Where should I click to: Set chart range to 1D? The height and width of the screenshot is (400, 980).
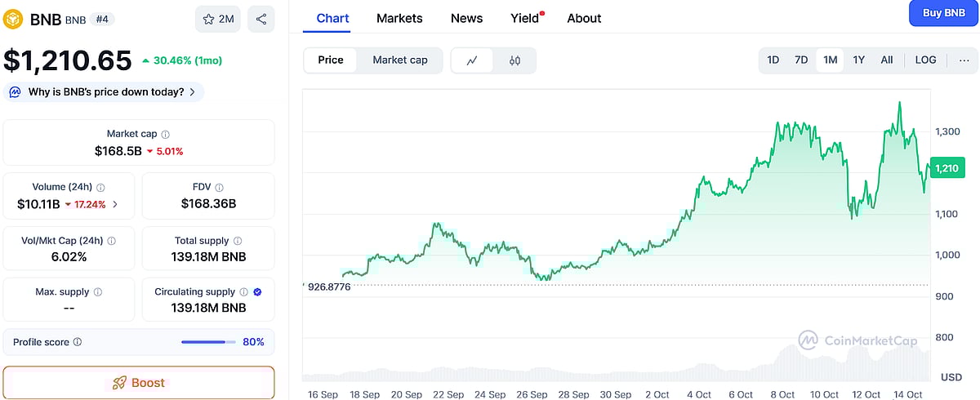click(773, 60)
